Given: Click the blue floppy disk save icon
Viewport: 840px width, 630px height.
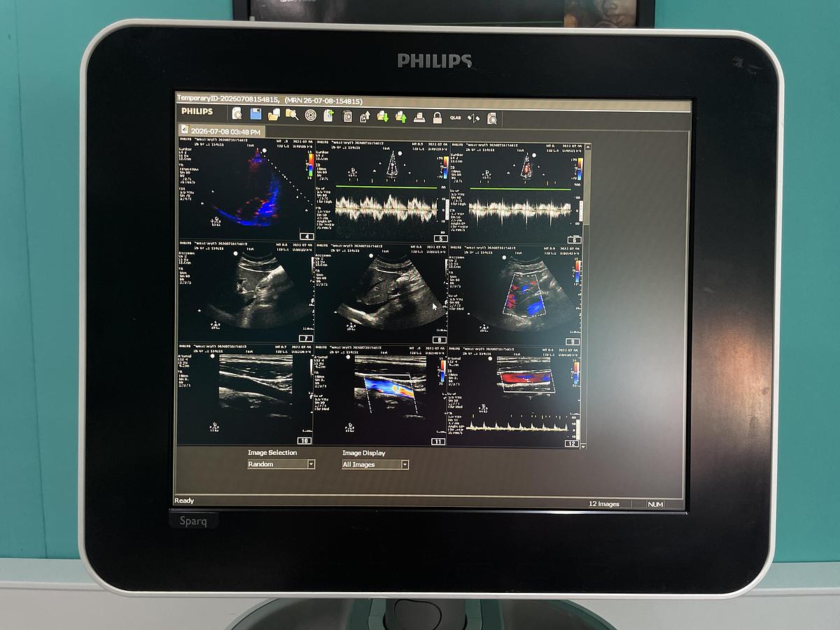Looking at the screenshot, I should click(x=255, y=114).
